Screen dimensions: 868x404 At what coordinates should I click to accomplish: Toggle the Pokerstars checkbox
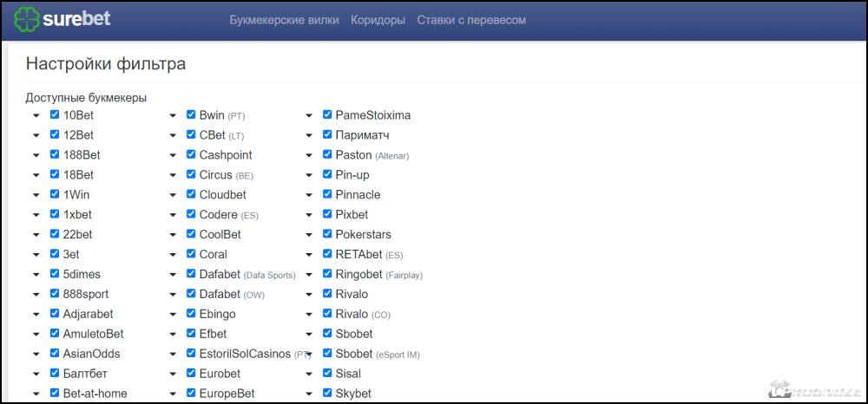coord(326,234)
